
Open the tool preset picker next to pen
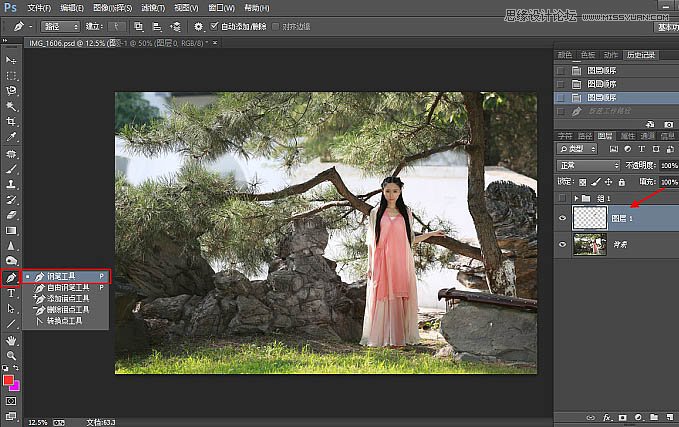30,27
